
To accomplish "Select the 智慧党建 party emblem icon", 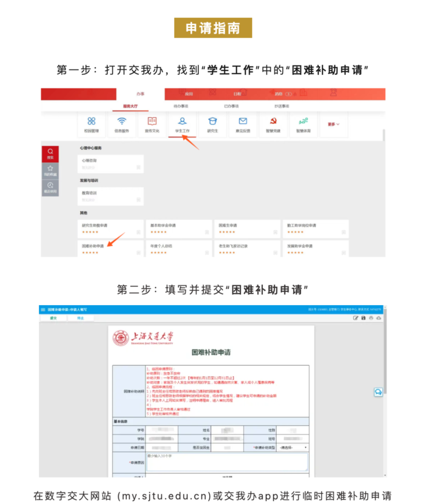I will tap(273, 124).
